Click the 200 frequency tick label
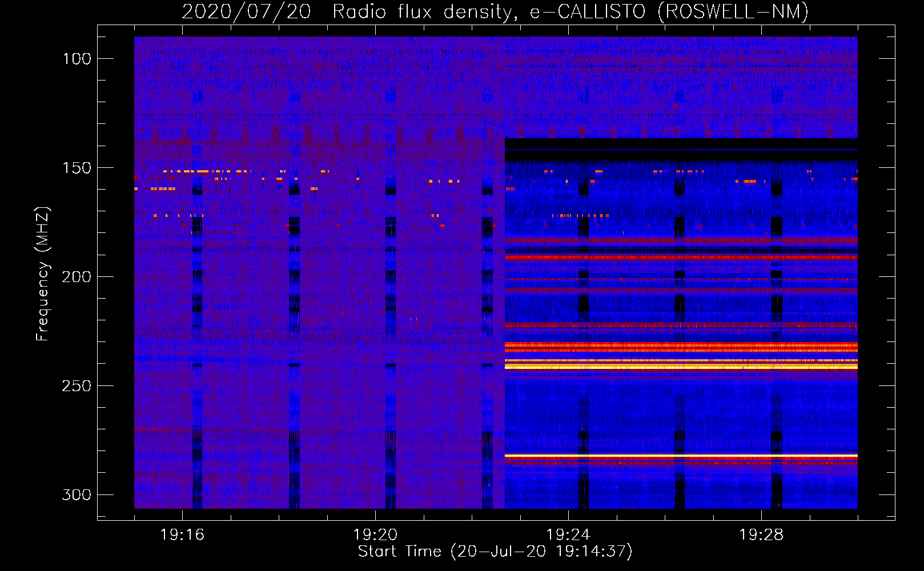The width and height of the screenshot is (924, 571). 77,277
